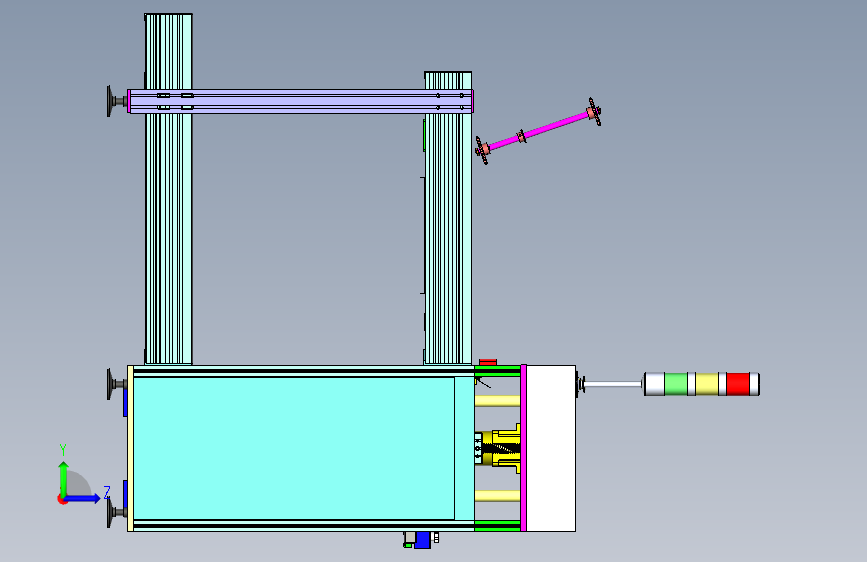Select the small red block above the green bar

[488, 362]
